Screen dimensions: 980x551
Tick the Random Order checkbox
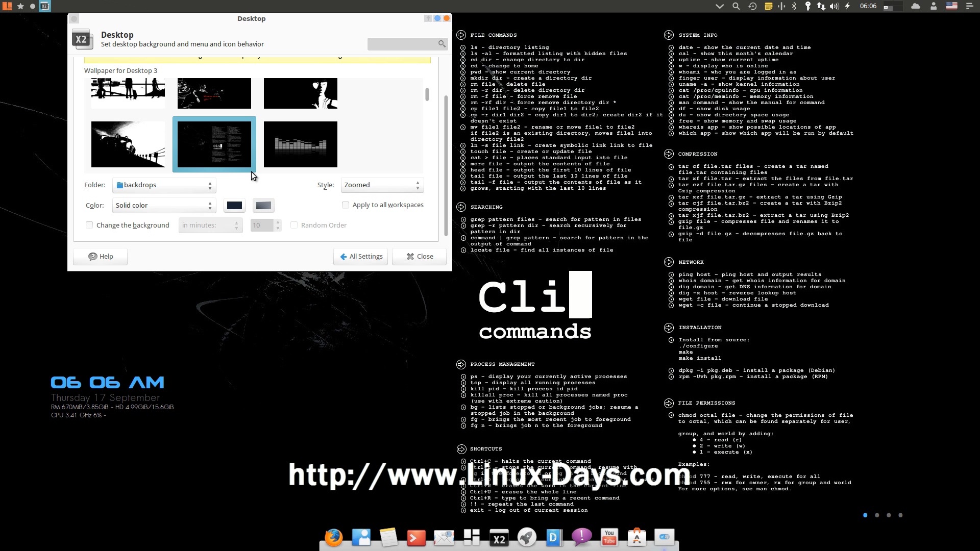(294, 225)
